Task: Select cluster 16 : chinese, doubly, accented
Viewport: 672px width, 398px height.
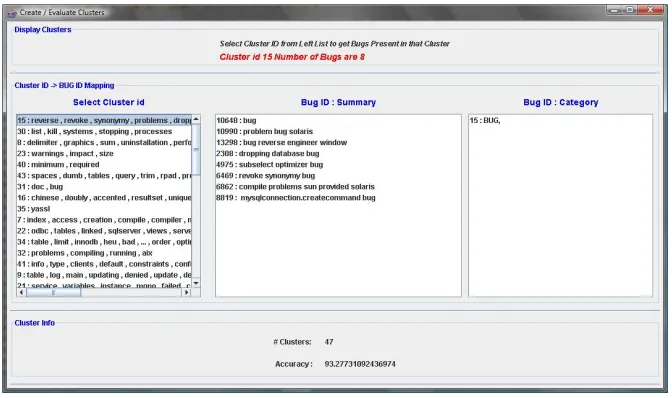Action: point(104,198)
